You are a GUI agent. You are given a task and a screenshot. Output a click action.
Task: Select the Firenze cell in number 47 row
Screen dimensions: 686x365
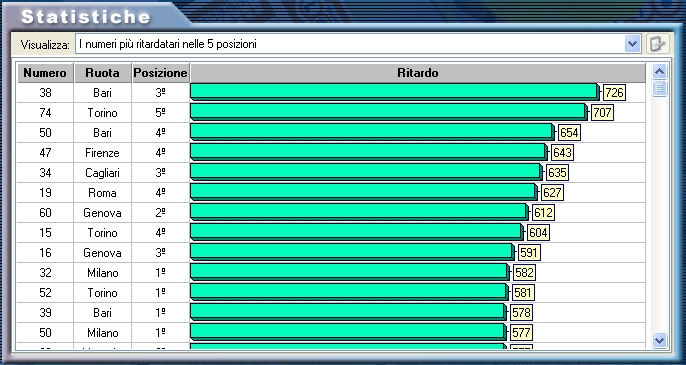click(x=102, y=153)
